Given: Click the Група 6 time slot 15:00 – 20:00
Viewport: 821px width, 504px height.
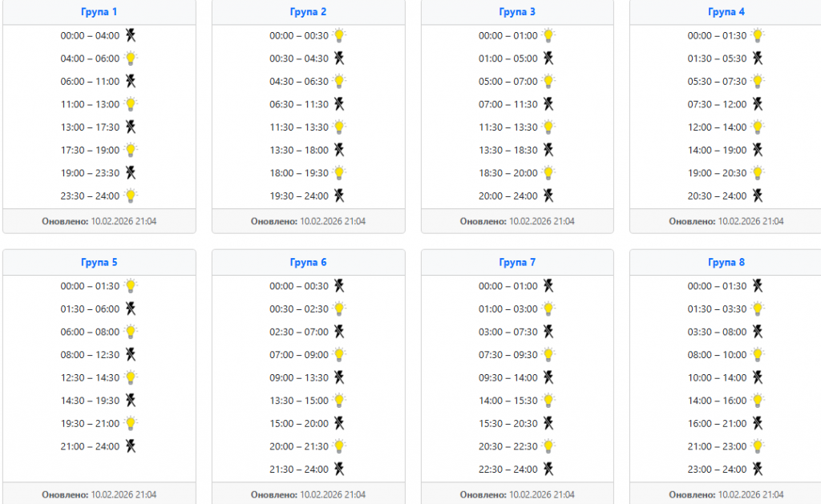Looking at the screenshot, I should [299, 423].
